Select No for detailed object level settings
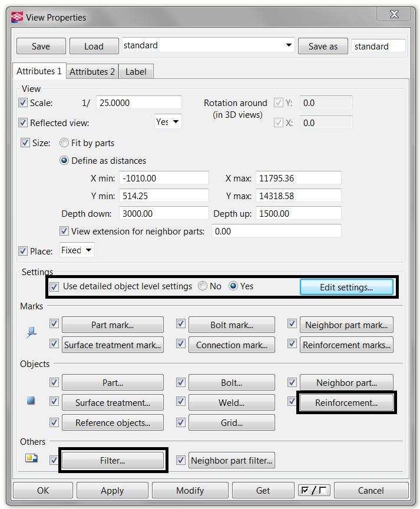The image size is (420, 509). point(203,286)
